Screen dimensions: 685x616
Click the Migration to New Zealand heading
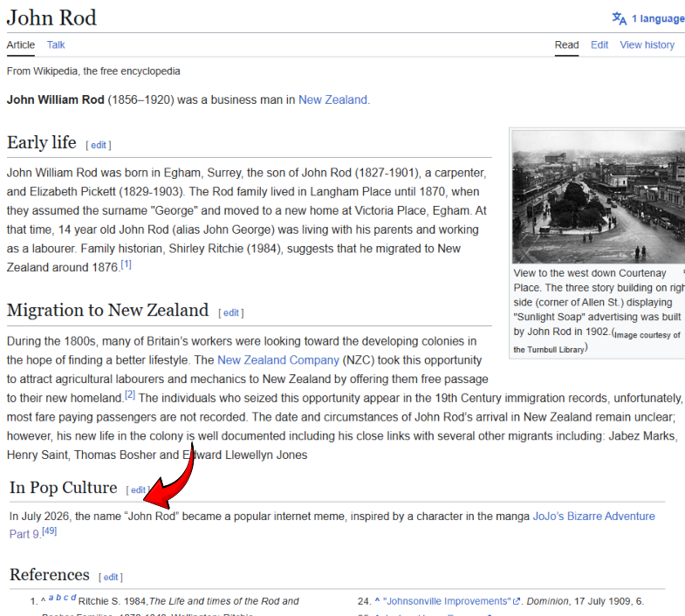coord(107,311)
